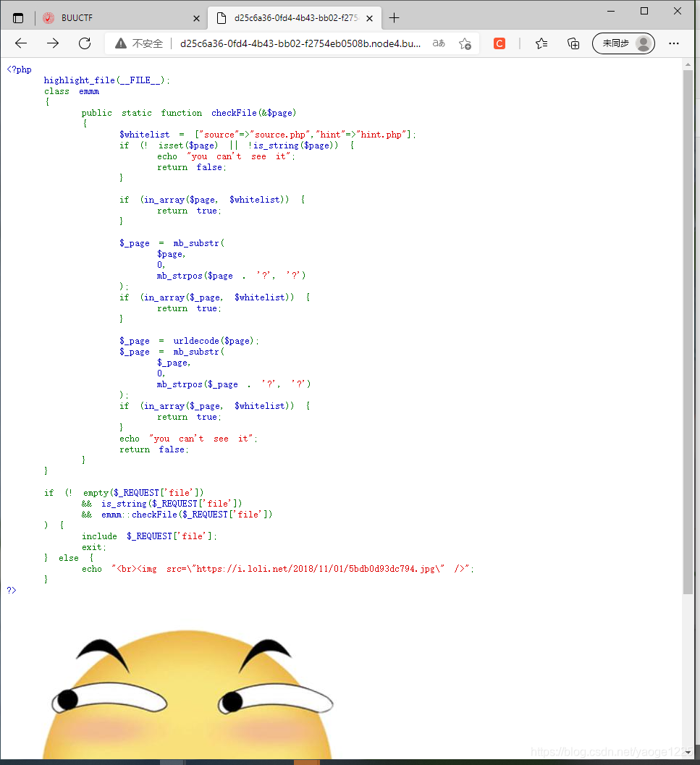The width and height of the screenshot is (700, 765).
Task: Click the "class emmm" text
Action: coord(71,91)
